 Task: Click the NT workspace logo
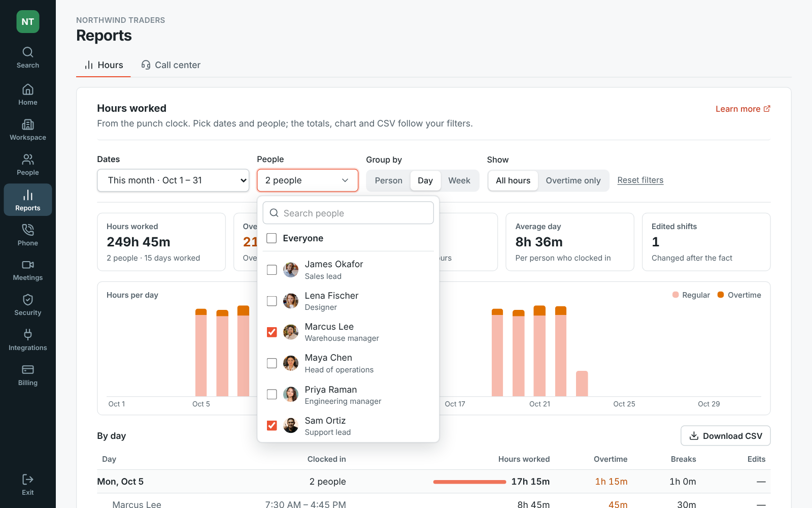coord(28,22)
